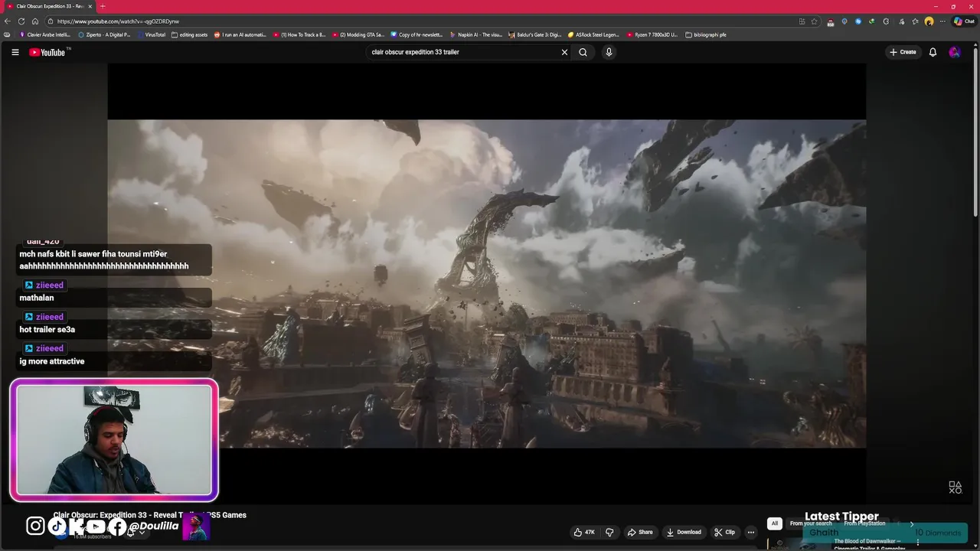Image resolution: width=980 pixels, height=551 pixels.
Task: Open Copy of hr-newslett bookmark
Action: (x=416, y=34)
